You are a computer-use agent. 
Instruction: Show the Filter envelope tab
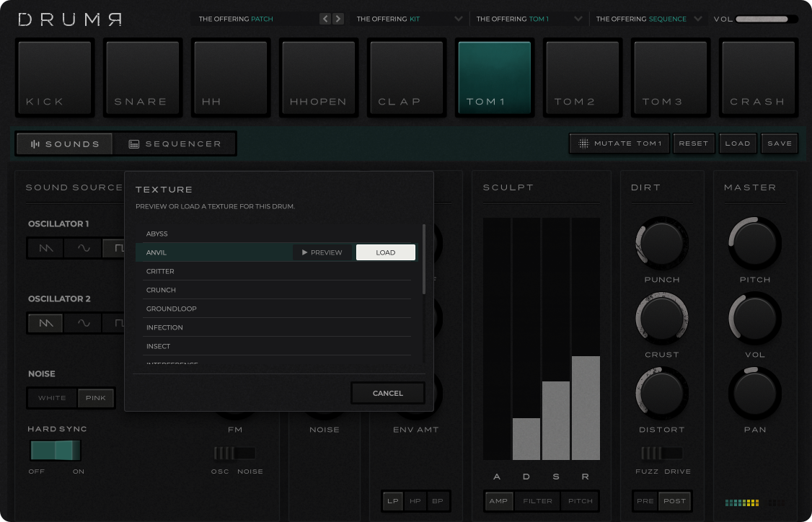pos(537,501)
